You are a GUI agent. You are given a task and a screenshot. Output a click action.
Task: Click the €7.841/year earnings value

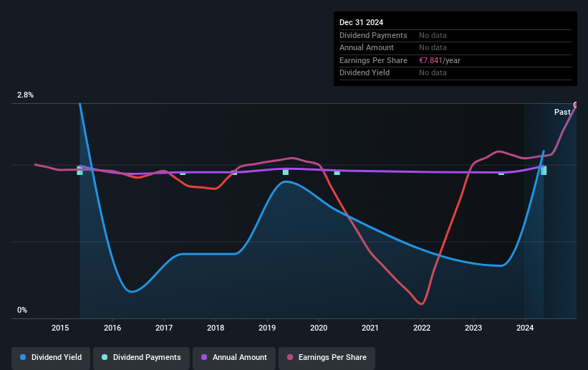coord(440,60)
